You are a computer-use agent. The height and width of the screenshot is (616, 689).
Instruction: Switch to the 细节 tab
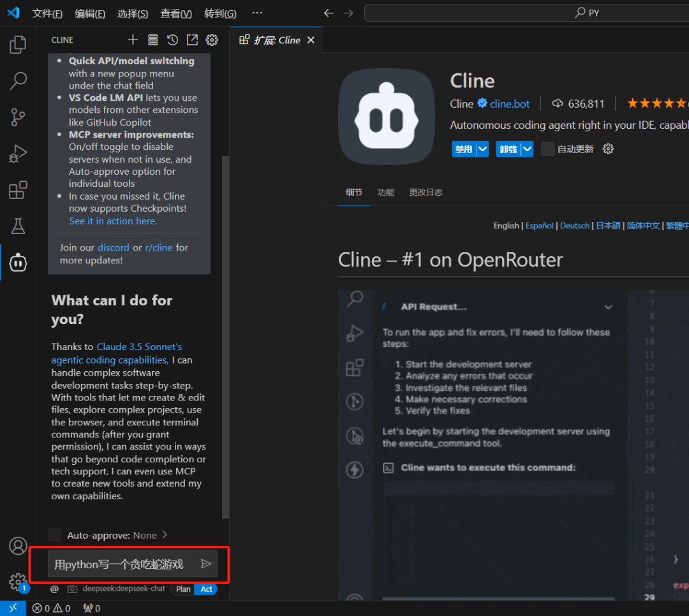pos(353,193)
